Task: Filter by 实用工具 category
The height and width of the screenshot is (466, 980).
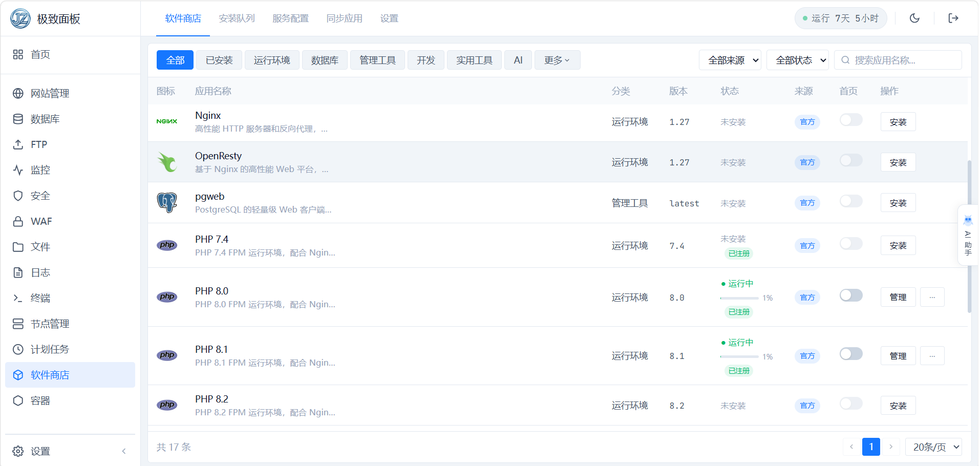Action: (474, 60)
